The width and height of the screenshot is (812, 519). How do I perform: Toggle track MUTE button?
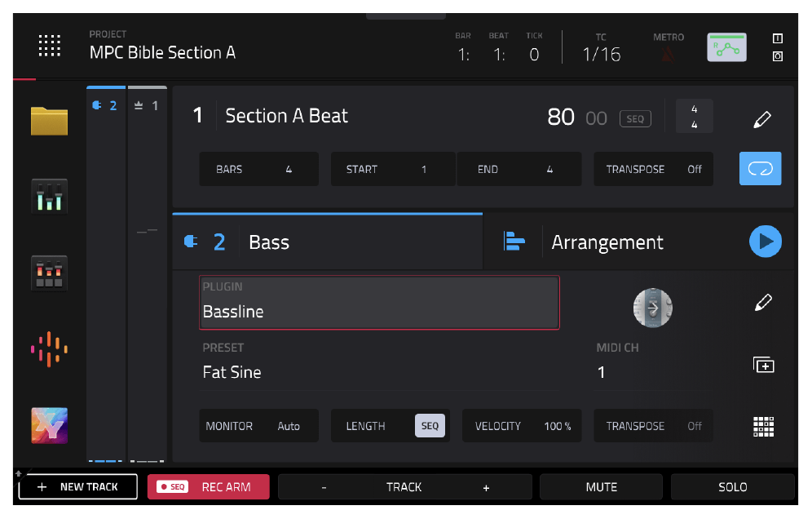tap(601, 487)
